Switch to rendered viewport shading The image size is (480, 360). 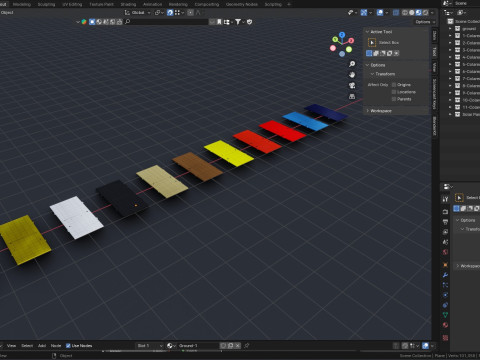pos(426,12)
